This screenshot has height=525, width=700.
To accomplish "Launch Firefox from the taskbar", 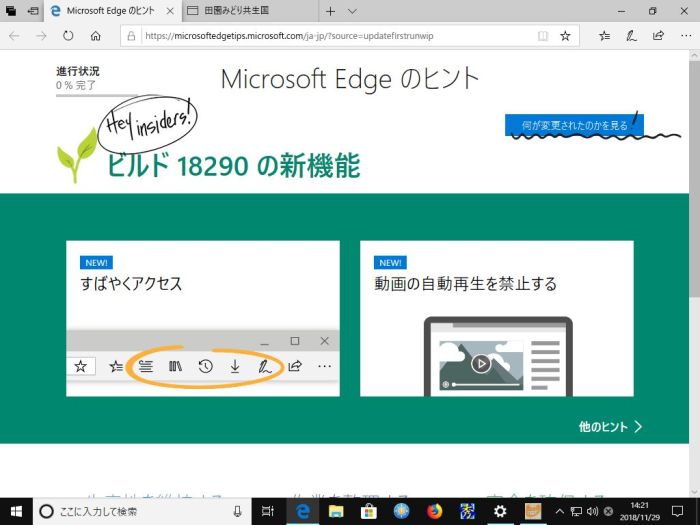I will [x=434, y=512].
